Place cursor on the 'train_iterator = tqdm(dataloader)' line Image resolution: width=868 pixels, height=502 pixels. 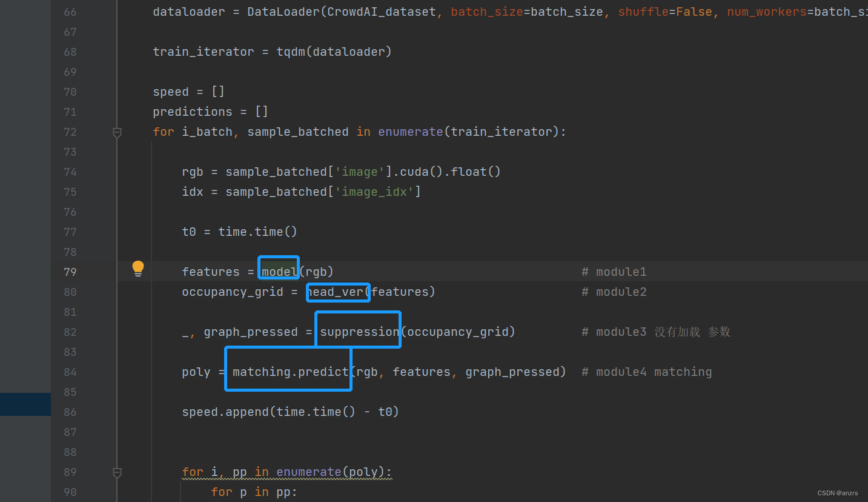point(273,52)
